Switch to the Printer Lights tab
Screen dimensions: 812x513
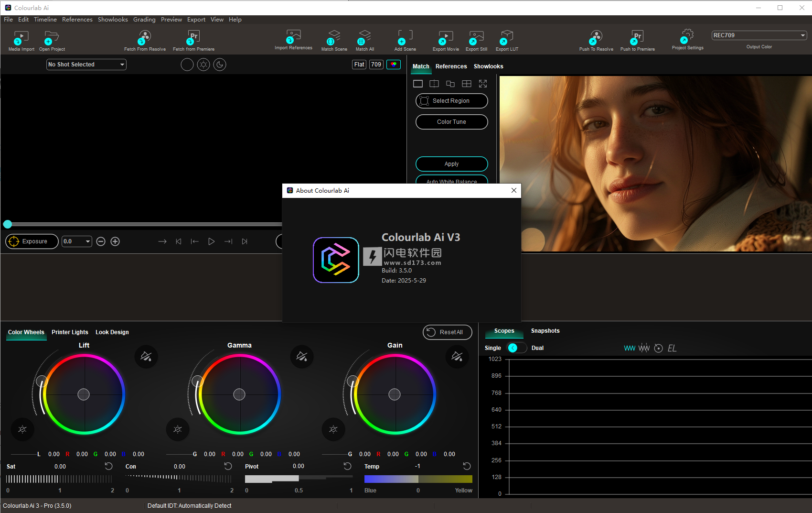click(70, 332)
